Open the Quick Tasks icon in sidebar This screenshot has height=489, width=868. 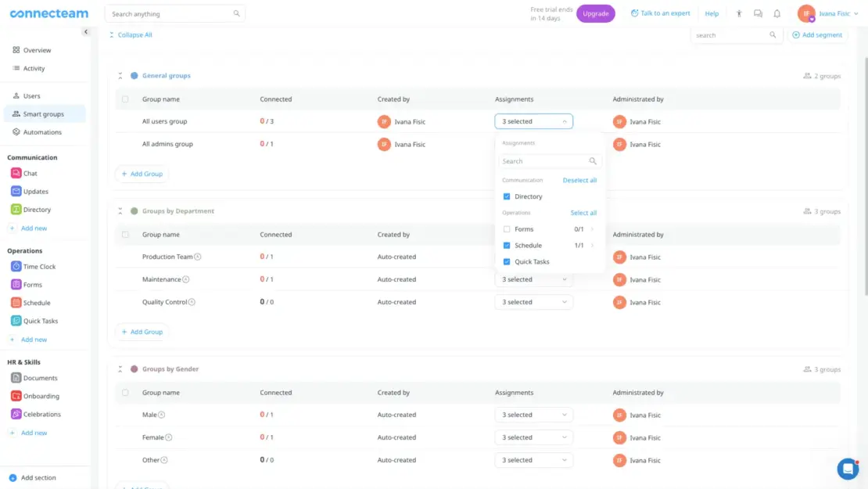pyautogui.click(x=16, y=321)
